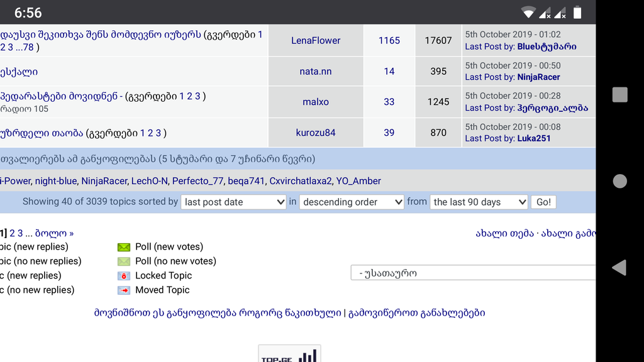This screenshot has height=362, width=644.
Task: Click the Poll (no new votes) envelope icon
Action: click(124, 261)
